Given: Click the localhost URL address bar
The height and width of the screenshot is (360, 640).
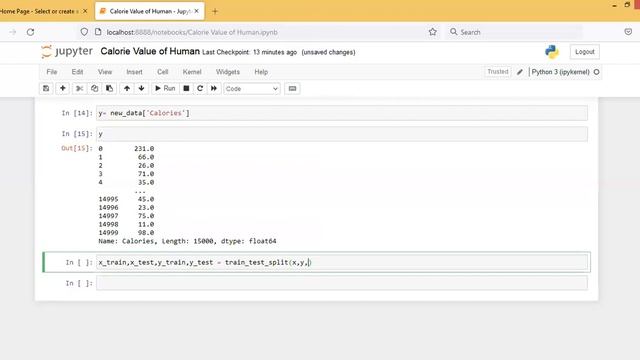Looking at the screenshot, I should (x=192, y=32).
